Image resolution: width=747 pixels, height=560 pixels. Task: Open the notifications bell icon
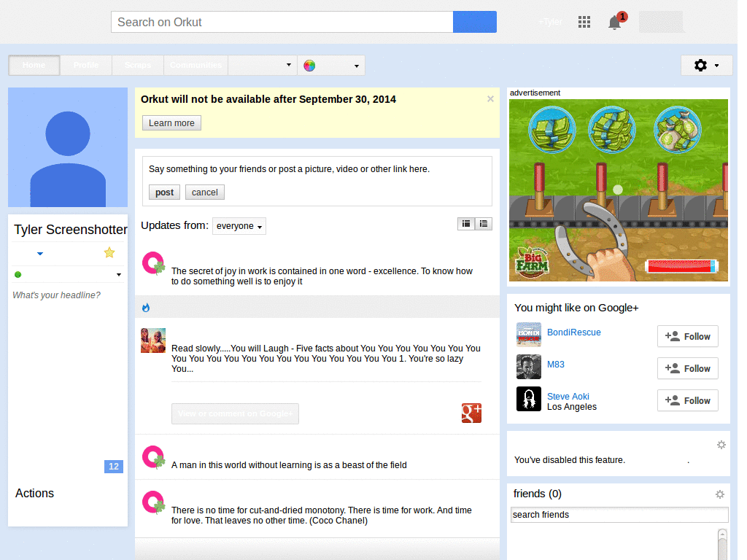coord(614,23)
